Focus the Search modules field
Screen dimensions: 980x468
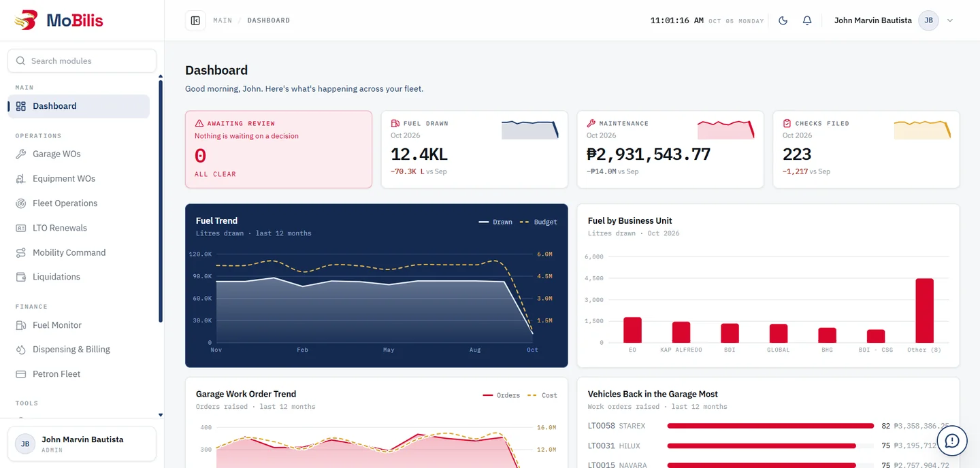82,61
